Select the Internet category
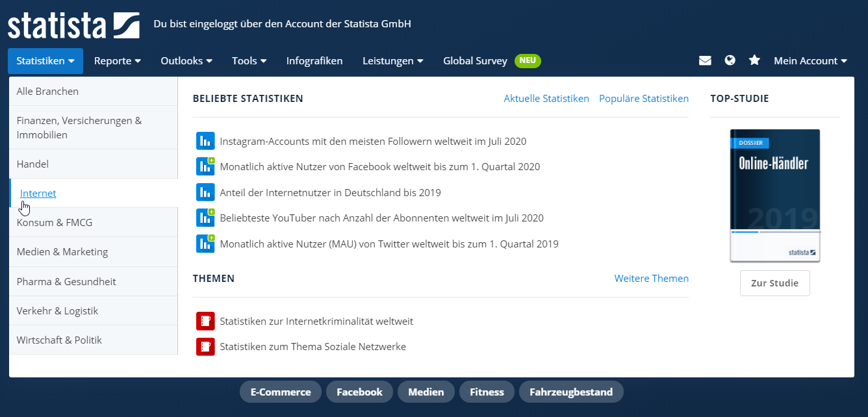The height and width of the screenshot is (417, 868). pos(94,193)
